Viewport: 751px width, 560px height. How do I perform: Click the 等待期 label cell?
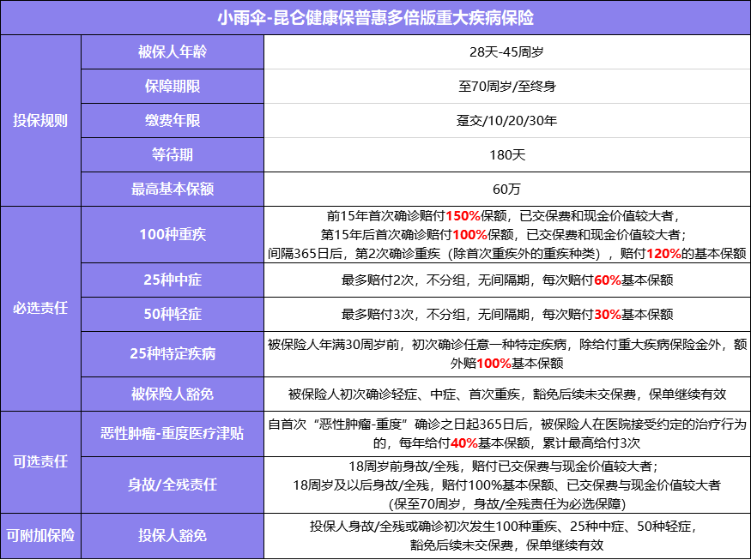click(x=173, y=154)
